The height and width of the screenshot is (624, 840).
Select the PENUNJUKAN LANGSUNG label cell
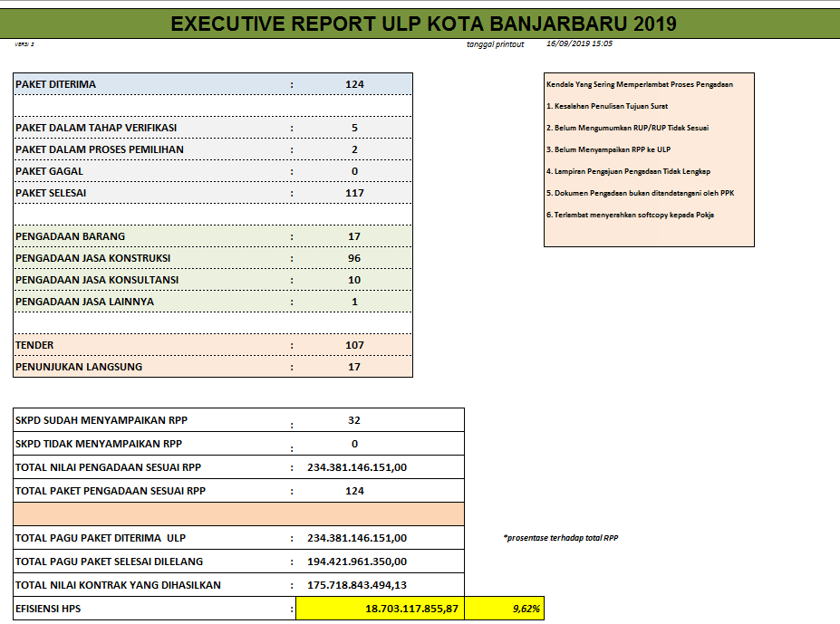[79, 367]
